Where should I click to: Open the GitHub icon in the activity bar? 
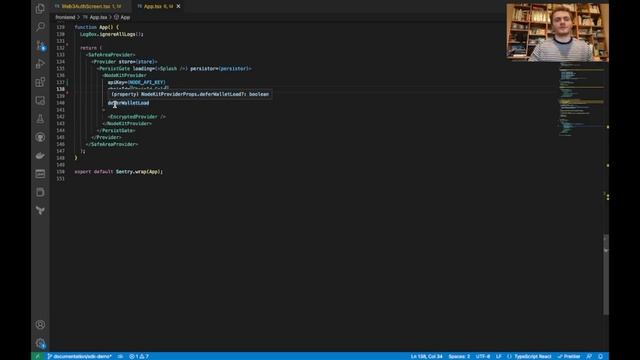tap(40, 137)
